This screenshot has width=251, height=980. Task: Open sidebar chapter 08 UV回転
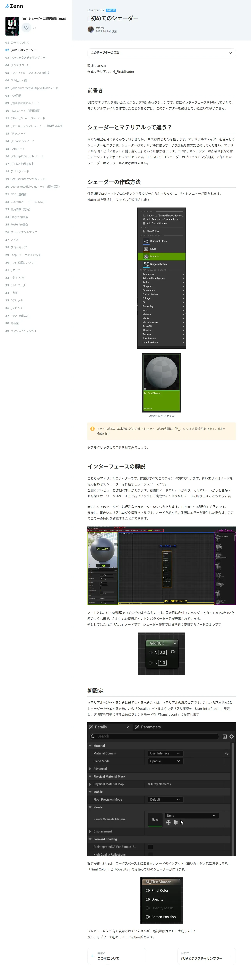pos(13,95)
